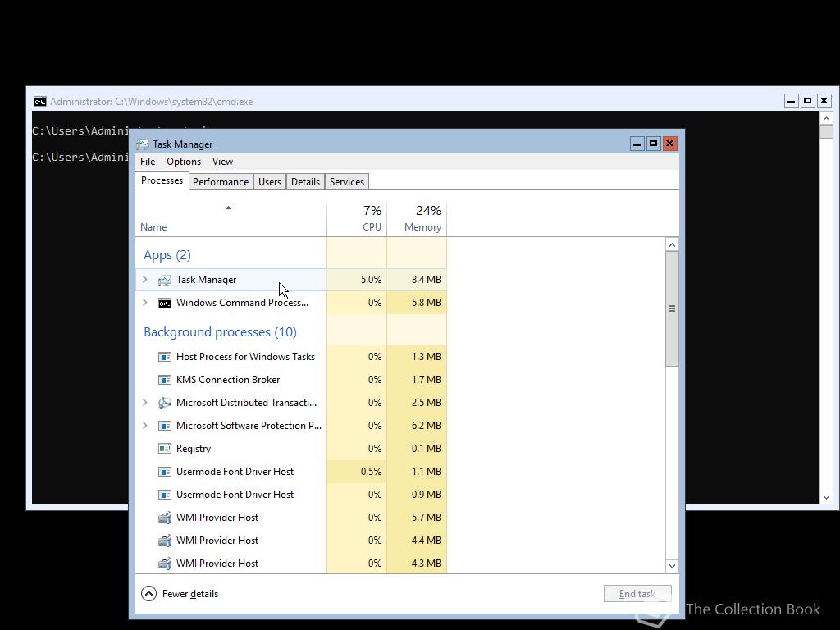Maximize the Task Manager window
The width and height of the screenshot is (840, 630).
(x=653, y=144)
